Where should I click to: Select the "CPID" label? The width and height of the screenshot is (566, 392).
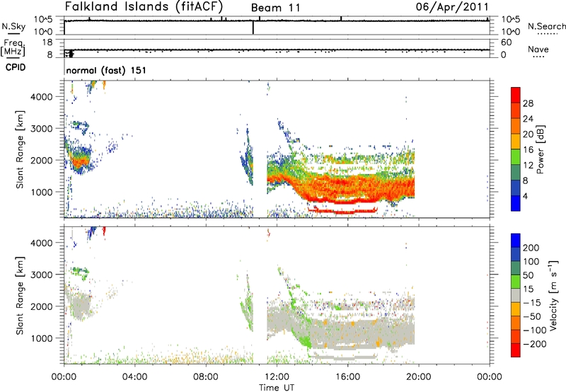tap(16, 67)
